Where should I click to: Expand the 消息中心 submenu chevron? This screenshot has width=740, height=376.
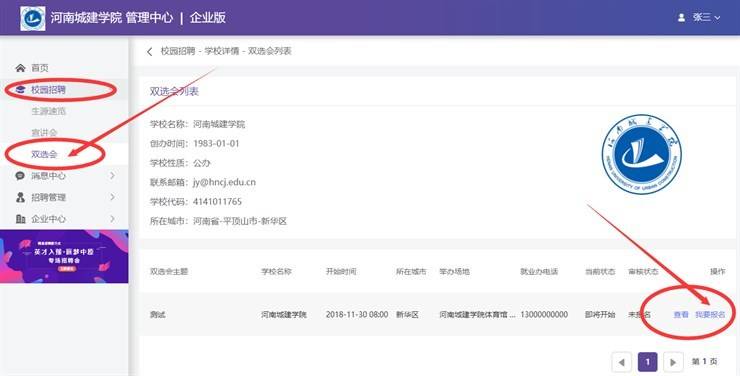[112, 175]
